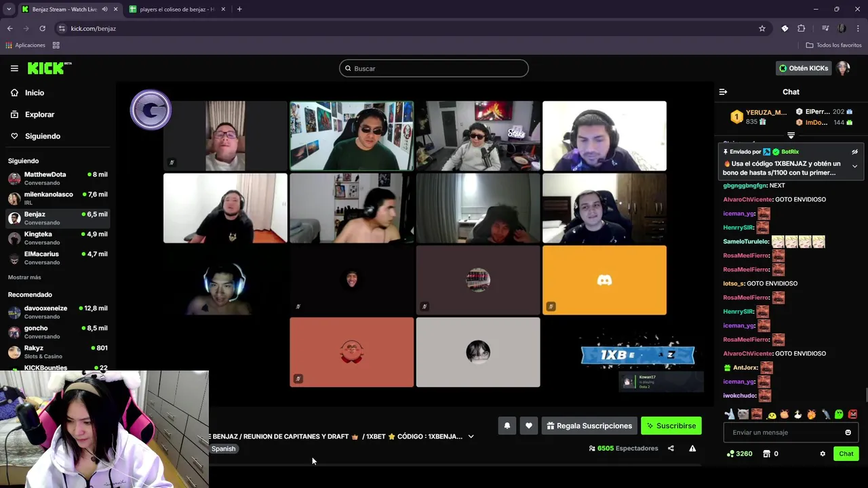Image resolution: width=868 pixels, height=488 pixels.
Task: Click the Spanish language tag
Action: pos(223,449)
